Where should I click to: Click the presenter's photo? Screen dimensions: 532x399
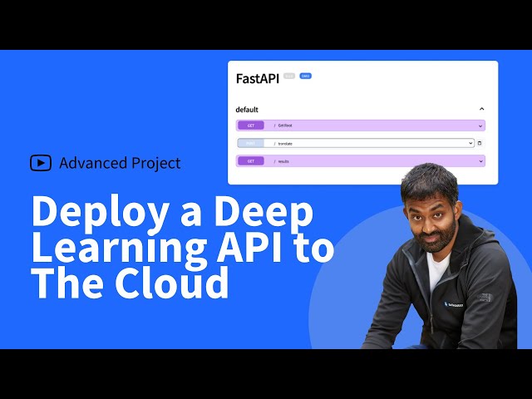point(440,257)
